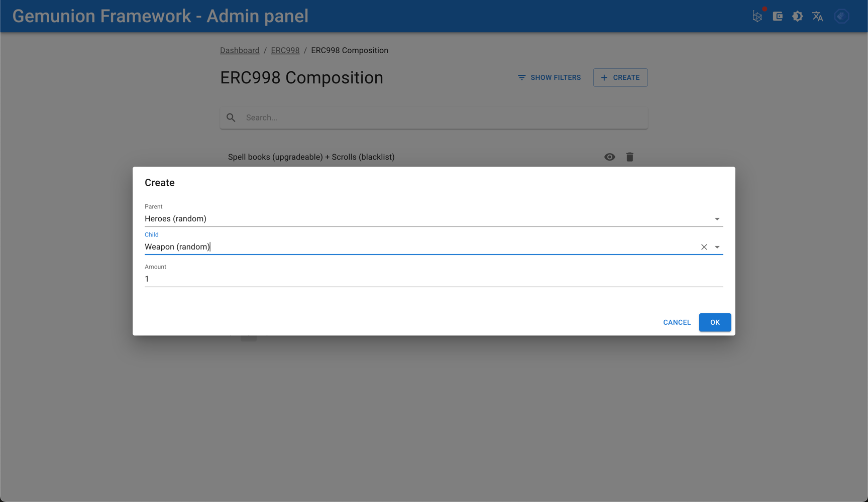Image resolution: width=868 pixels, height=502 pixels.
Task: Toggle the light/dark theme icon
Action: (x=798, y=17)
